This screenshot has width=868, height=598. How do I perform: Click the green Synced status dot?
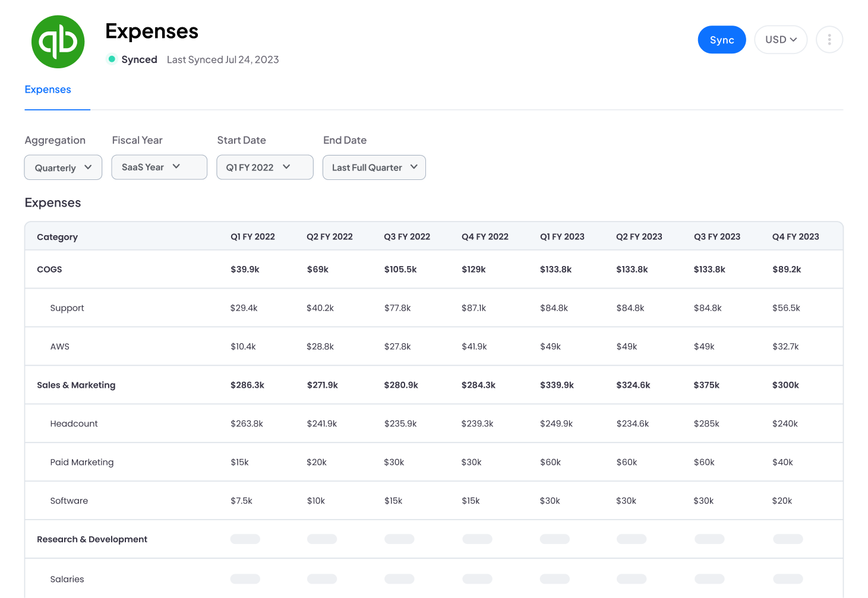pyautogui.click(x=112, y=59)
